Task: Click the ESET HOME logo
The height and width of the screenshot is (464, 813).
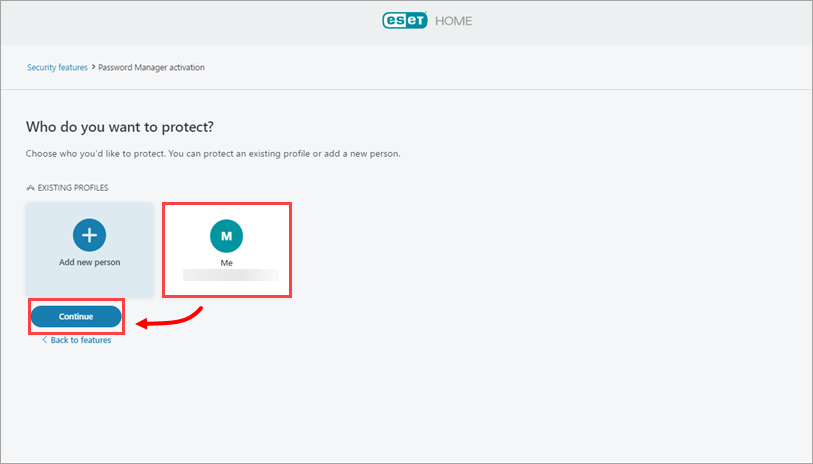Action: [427, 21]
